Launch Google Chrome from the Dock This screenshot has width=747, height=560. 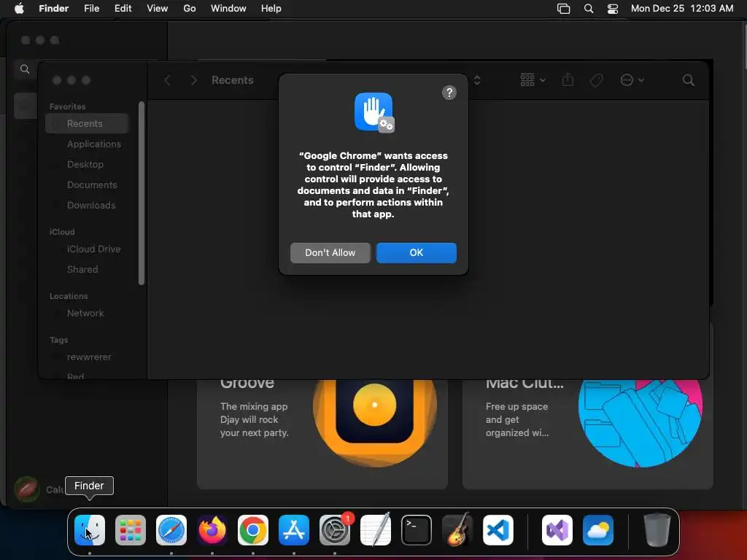pos(253,530)
